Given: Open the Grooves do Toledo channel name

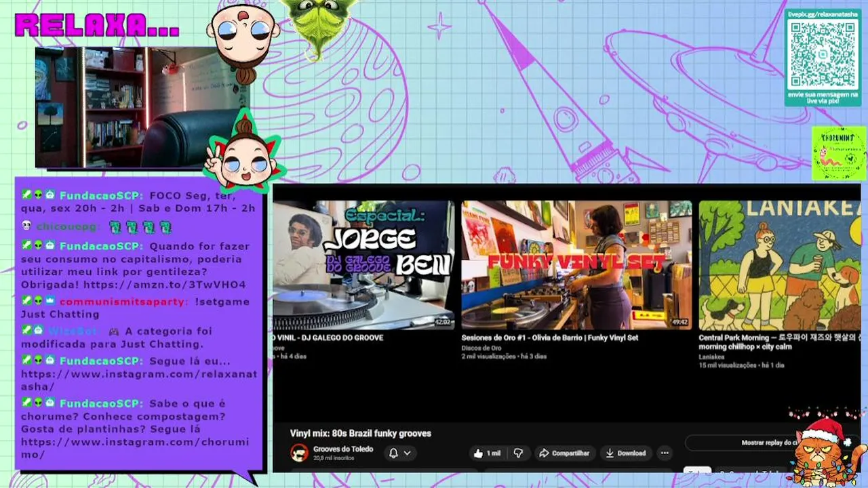Looking at the screenshot, I should click(x=343, y=449).
